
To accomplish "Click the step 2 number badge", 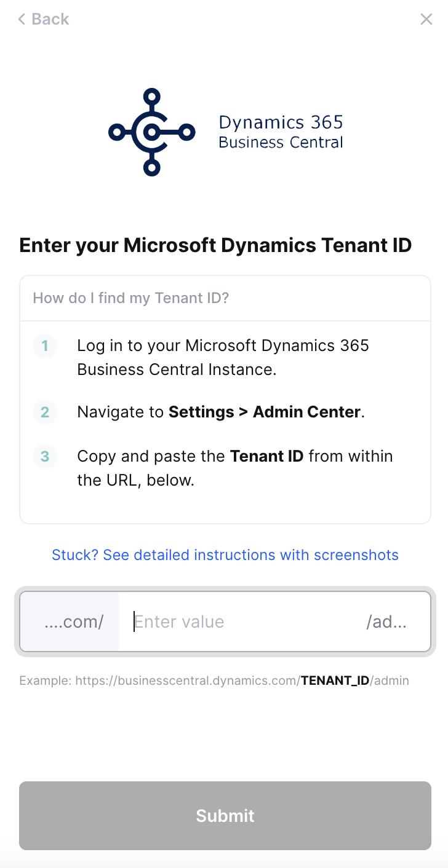I will click(x=45, y=412).
